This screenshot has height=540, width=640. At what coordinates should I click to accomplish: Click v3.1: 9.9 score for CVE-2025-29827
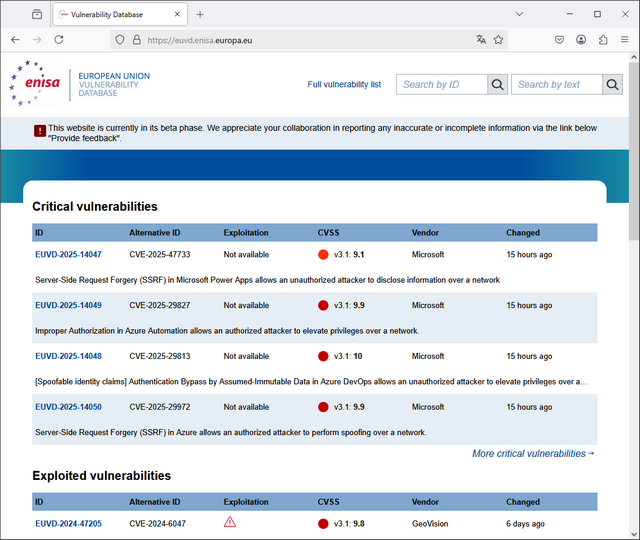point(349,305)
